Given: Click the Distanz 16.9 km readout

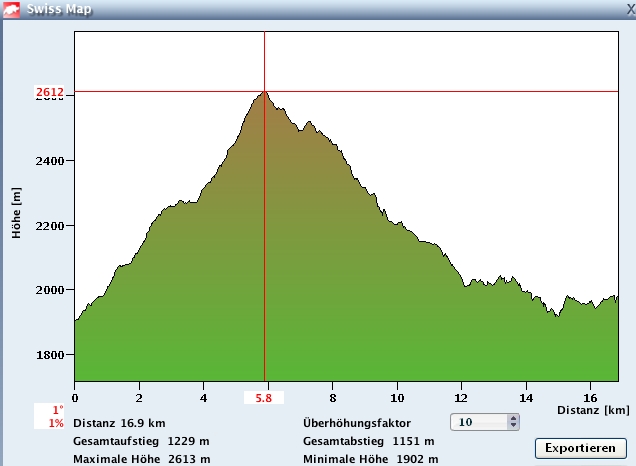Looking at the screenshot, I should [x=119, y=423].
